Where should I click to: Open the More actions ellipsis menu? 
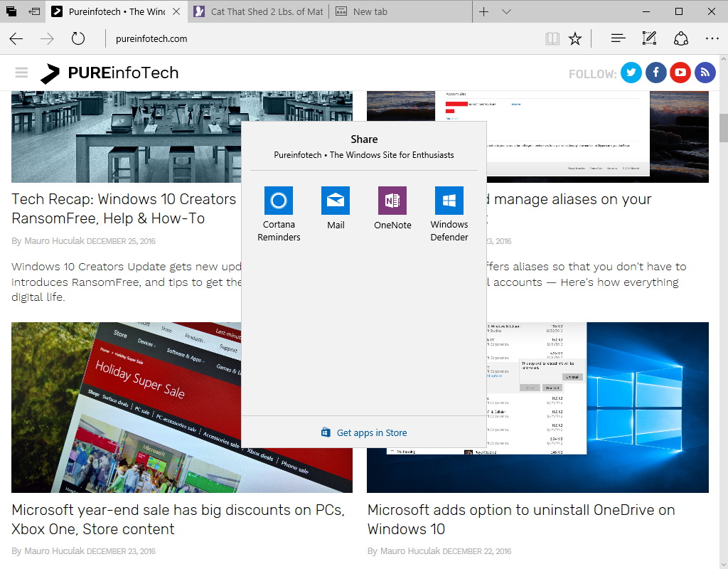point(712,38)
